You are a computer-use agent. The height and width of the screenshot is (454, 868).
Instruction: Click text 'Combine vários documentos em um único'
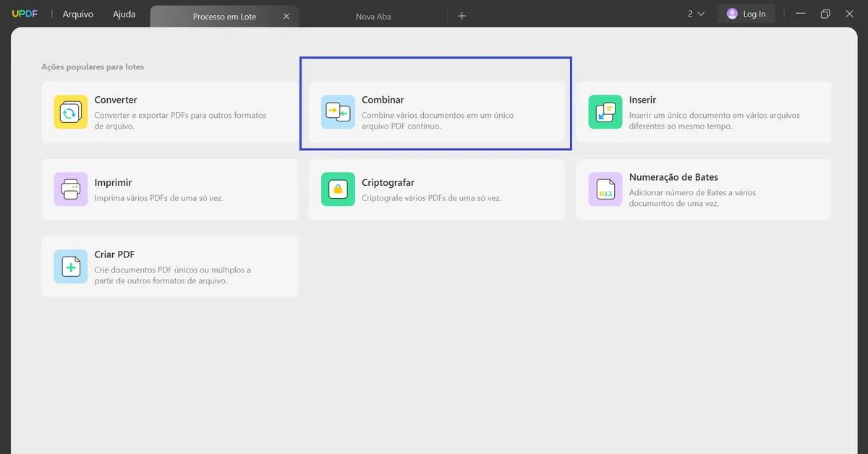pyautogui.click(x=438, y=115)
